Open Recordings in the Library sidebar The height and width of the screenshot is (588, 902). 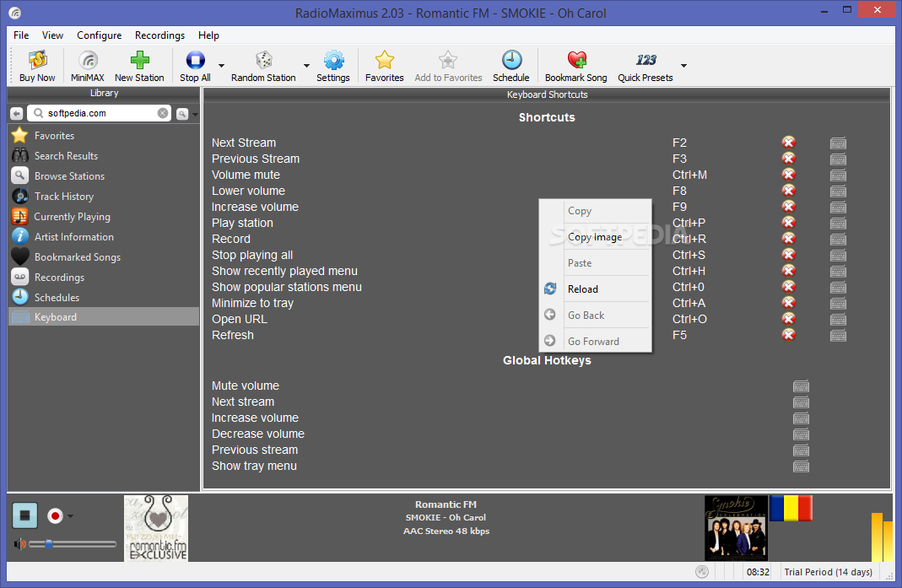click(104, 277)
